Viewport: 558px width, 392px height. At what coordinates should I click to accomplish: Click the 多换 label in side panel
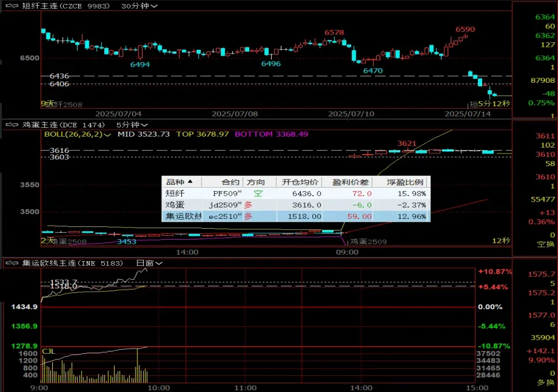coord(546,382)
